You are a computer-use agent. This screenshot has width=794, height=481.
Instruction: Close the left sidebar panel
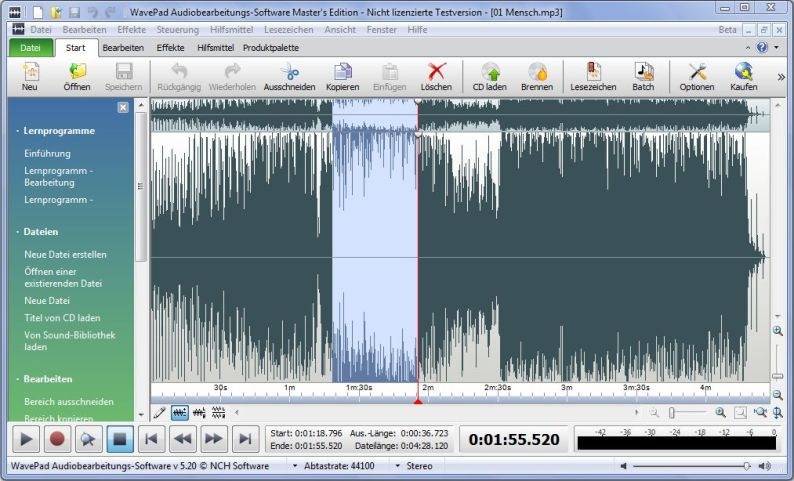coord(122,107)
